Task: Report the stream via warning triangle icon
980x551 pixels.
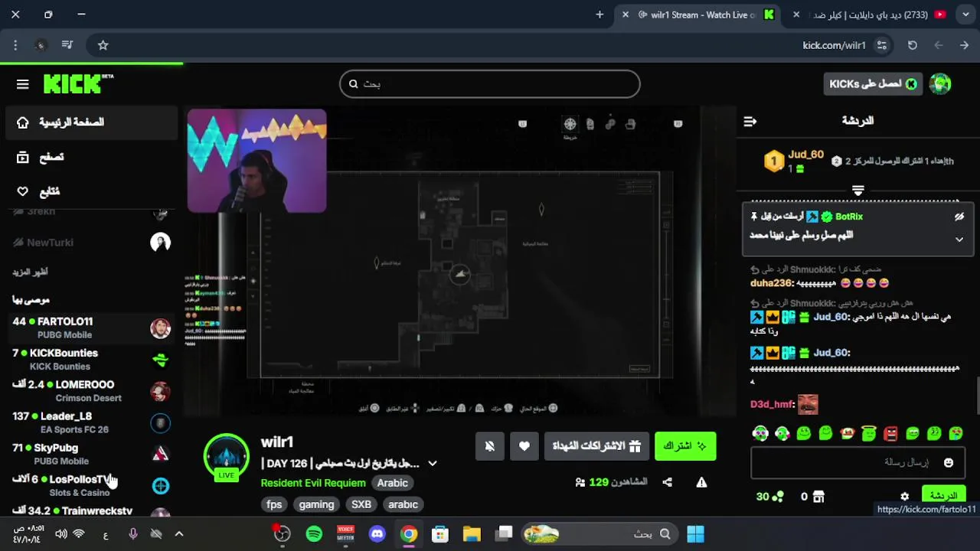Action: (x=701, y=482)
